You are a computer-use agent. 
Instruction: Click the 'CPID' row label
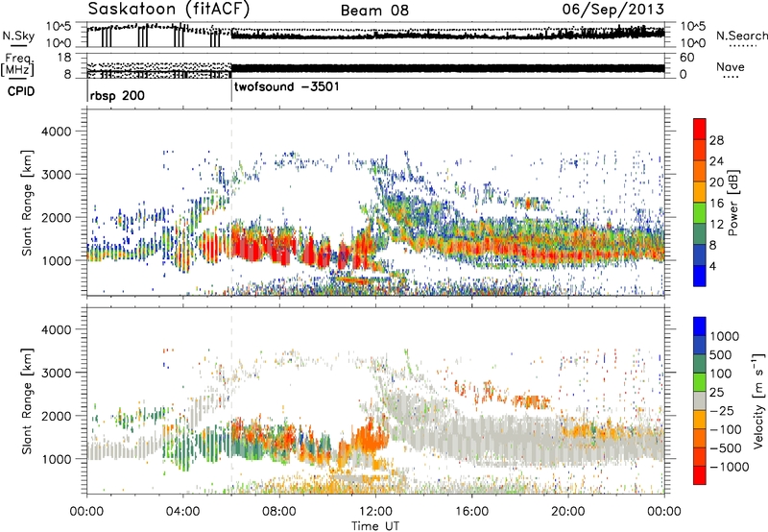pyautogui.click(x=21, y=91)
